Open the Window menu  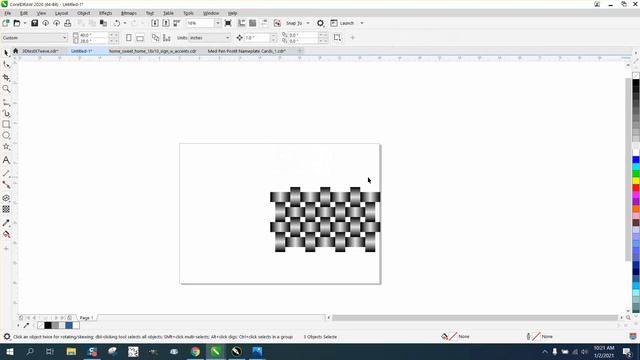(x=211, y=13)
